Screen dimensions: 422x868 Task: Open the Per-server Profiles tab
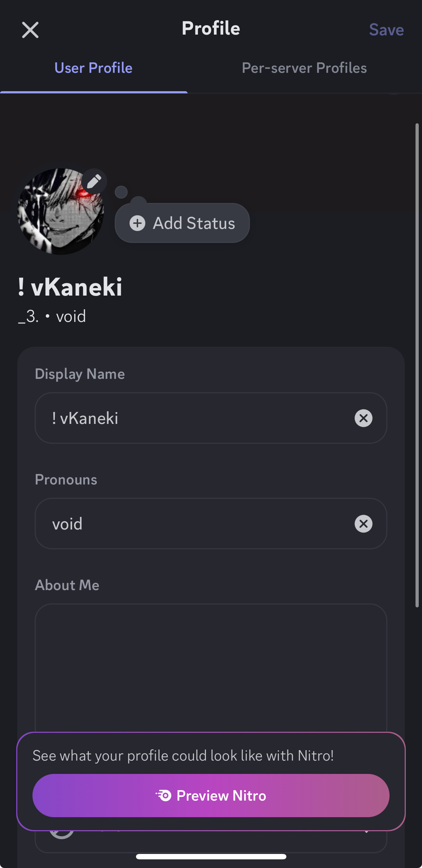pos(304,68)
